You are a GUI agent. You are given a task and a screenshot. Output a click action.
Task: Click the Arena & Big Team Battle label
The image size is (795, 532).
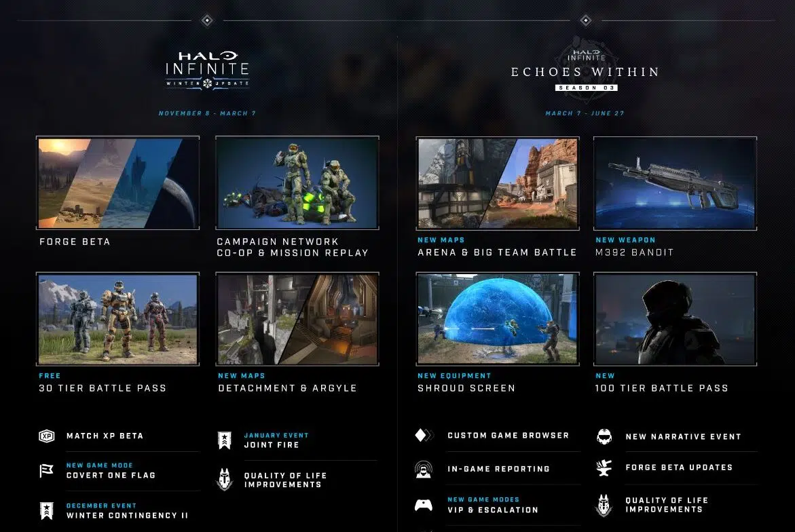497,252
